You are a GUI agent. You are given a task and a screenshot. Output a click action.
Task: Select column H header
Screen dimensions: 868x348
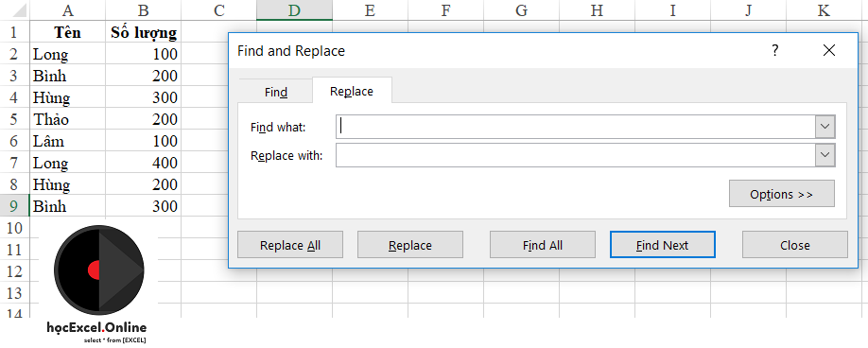597,10
